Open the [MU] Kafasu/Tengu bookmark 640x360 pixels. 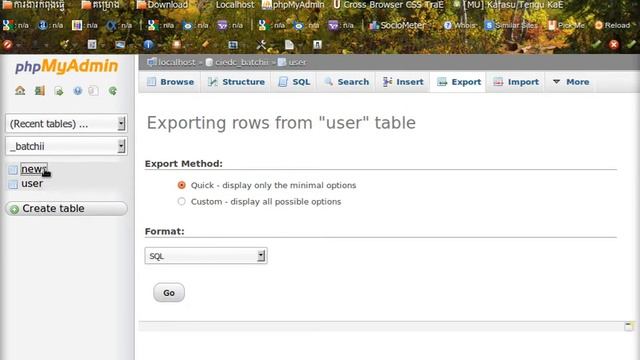508,5
